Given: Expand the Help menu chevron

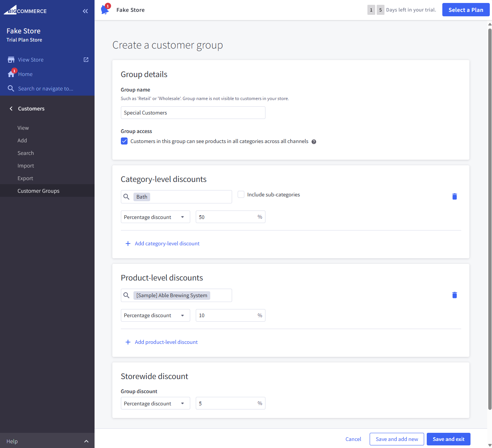Looking at the screenshot, I should [x=86, y=441].
